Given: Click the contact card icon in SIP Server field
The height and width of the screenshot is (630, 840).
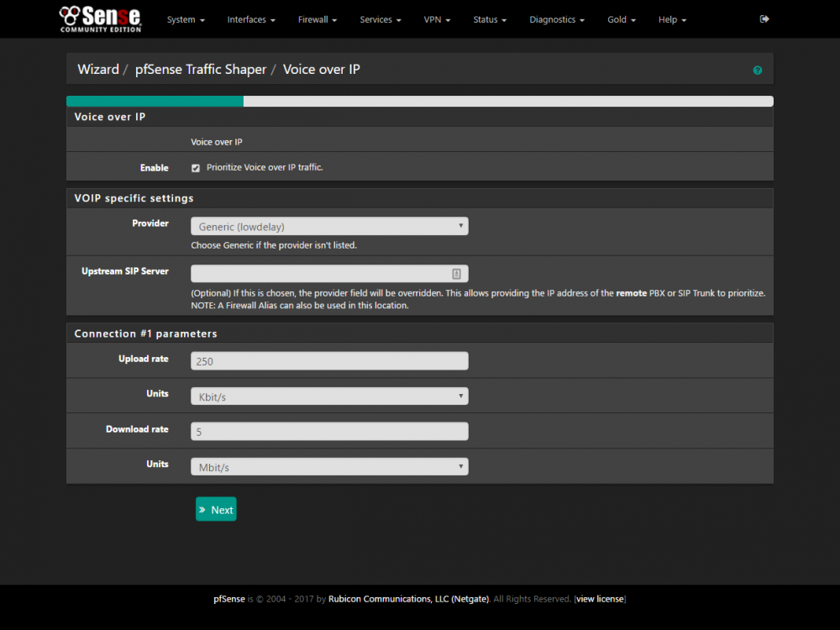Looking at the screenshot, I should 456,274.
